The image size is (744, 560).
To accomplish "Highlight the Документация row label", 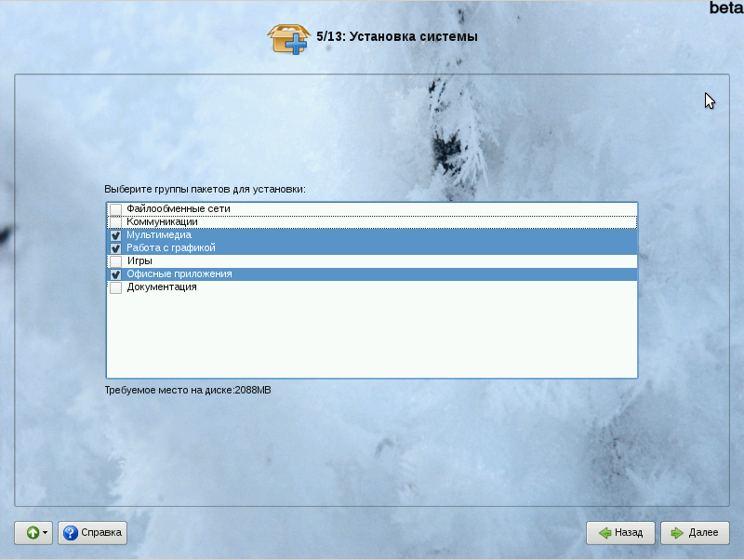I will tap(161, 287).
